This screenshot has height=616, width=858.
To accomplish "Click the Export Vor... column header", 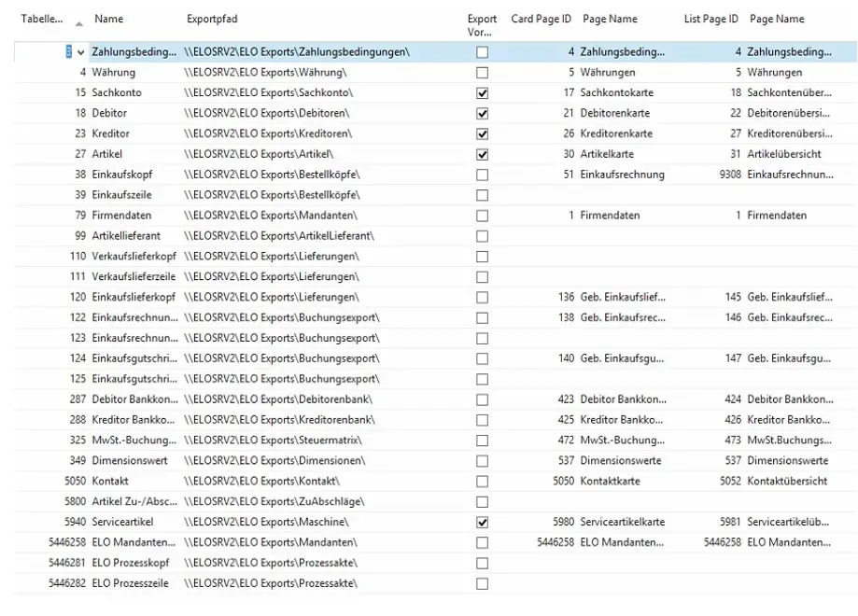I will tap(482, 25).
